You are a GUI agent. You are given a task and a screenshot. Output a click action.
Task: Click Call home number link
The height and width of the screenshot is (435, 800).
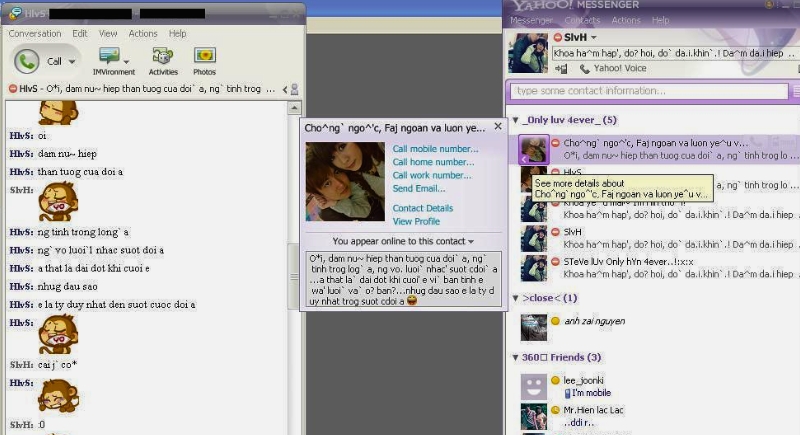tap(433, 162)
